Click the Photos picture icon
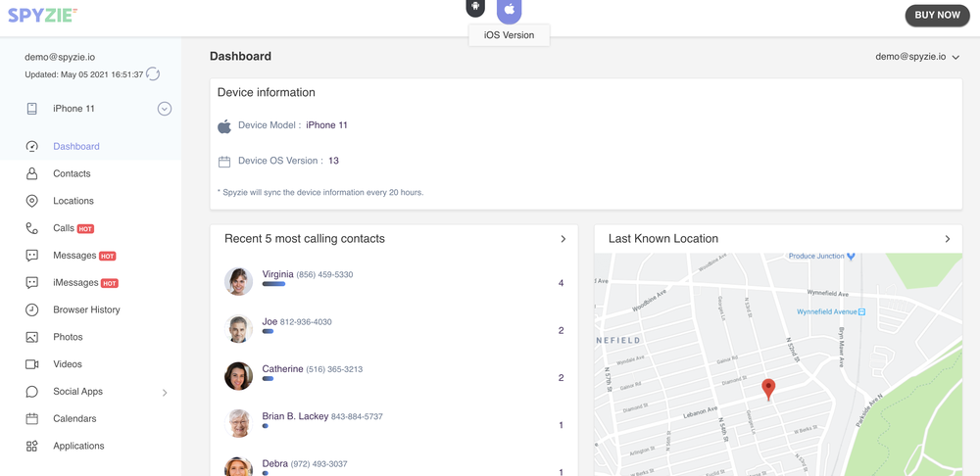 (32, 337)
